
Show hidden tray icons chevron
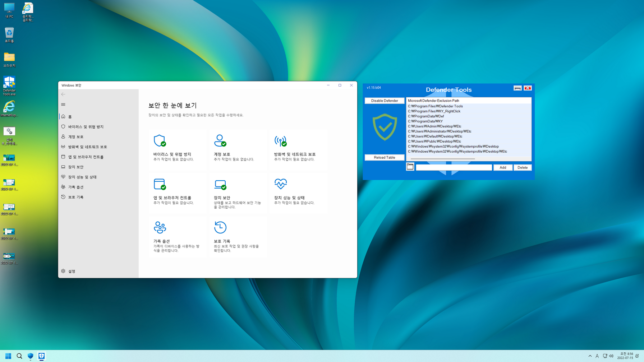coord(590,356)
